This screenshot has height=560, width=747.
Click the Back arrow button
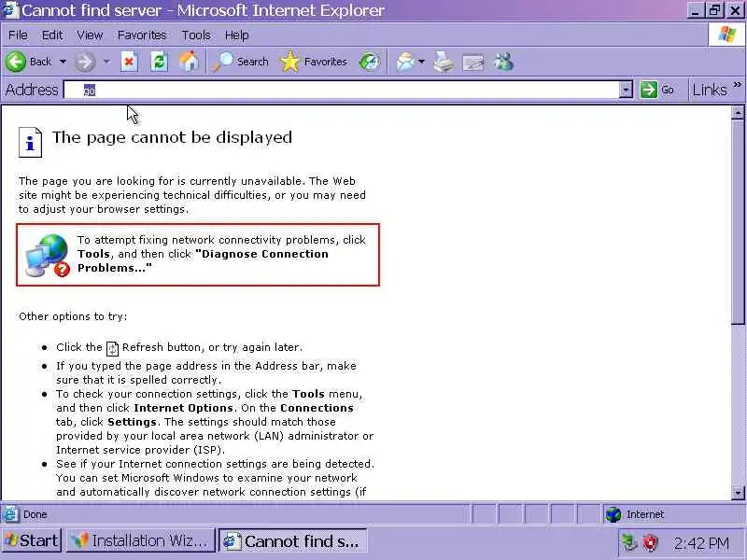[16, 62]
